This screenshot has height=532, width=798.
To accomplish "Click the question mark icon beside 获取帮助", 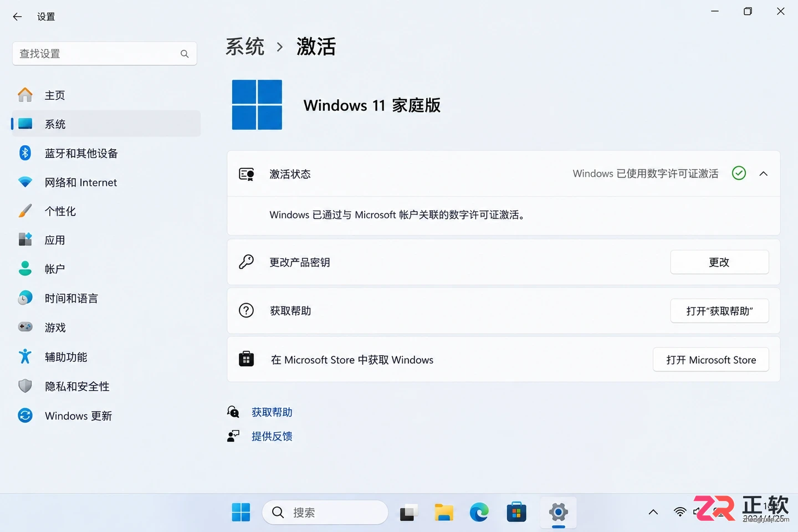I will pos(246,310).
